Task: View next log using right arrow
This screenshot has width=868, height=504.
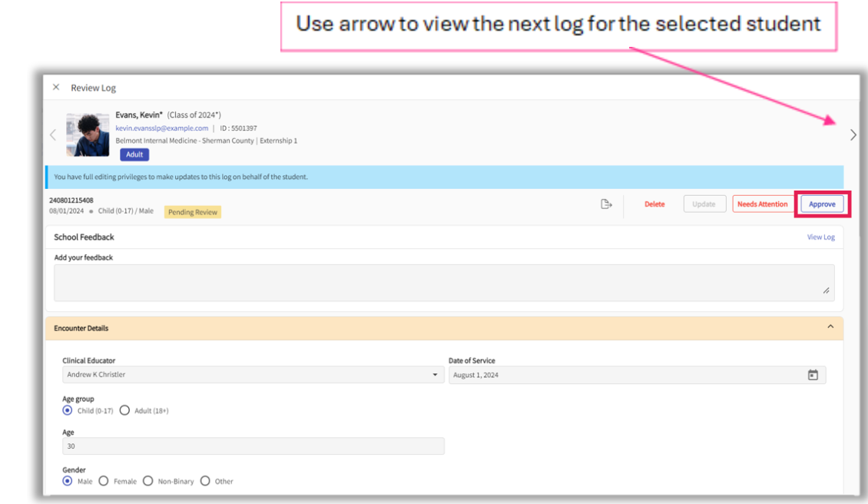Action: click(853, 135)
